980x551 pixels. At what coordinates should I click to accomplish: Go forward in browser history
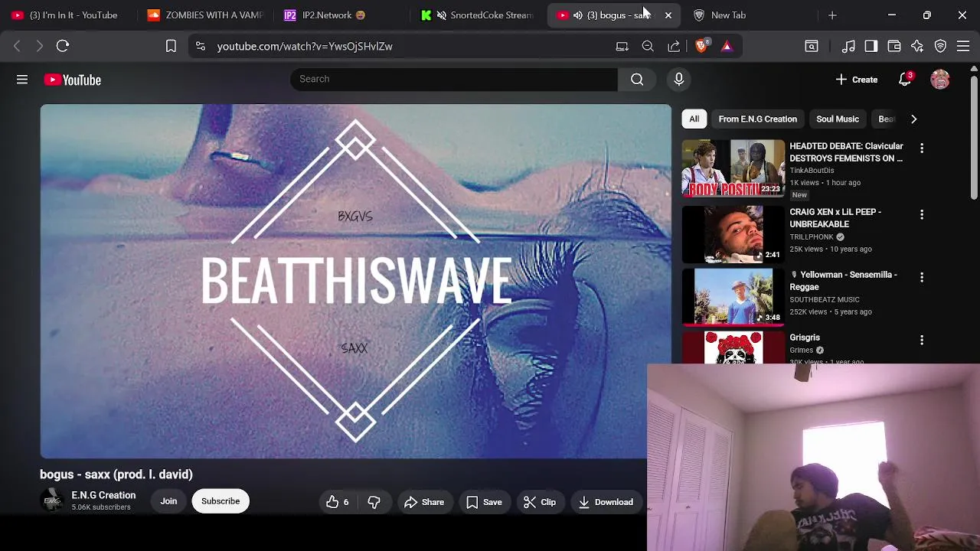[40, 46]
